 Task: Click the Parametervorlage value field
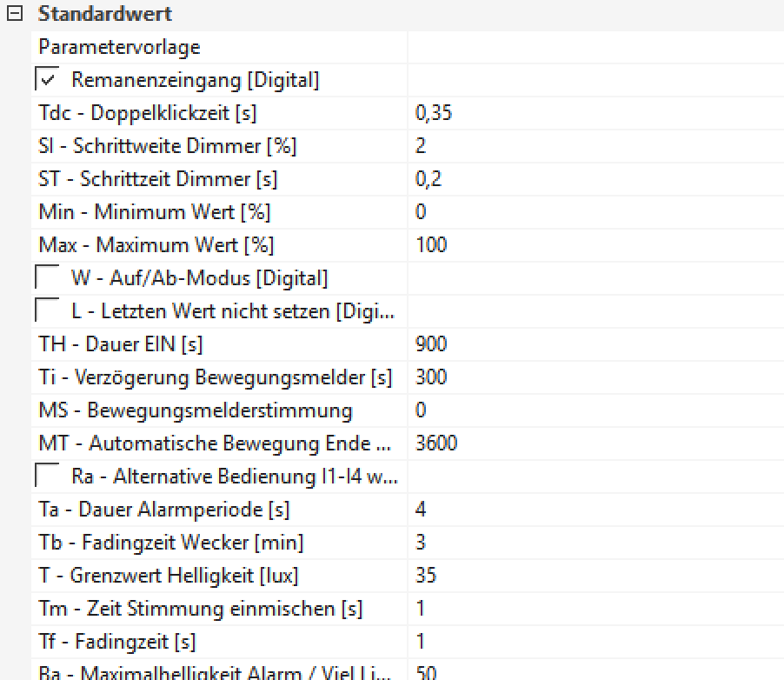595,47
